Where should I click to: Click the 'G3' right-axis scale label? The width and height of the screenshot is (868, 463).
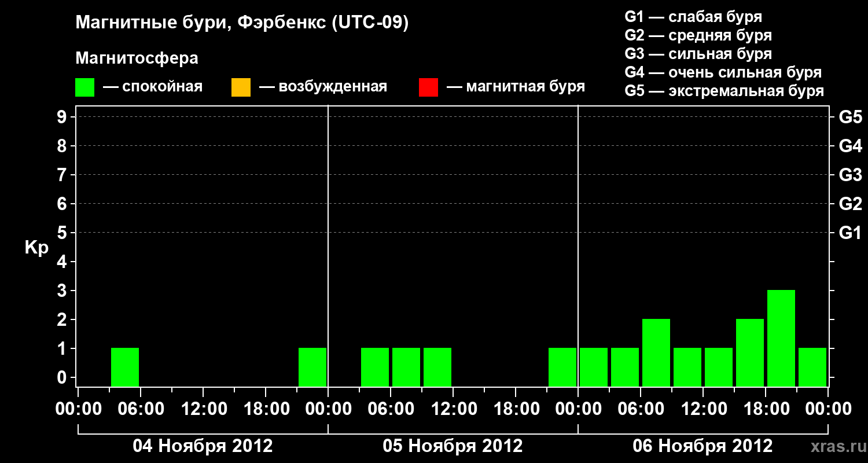pyautogui.click(x=850, y=175)
